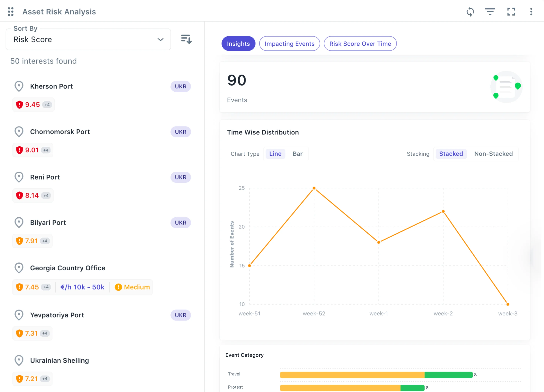Image resolution: width=544 pixels, height=392 pixels.
Task: Click the red shield icon for Reni Port
Action: tap(19, 195)
